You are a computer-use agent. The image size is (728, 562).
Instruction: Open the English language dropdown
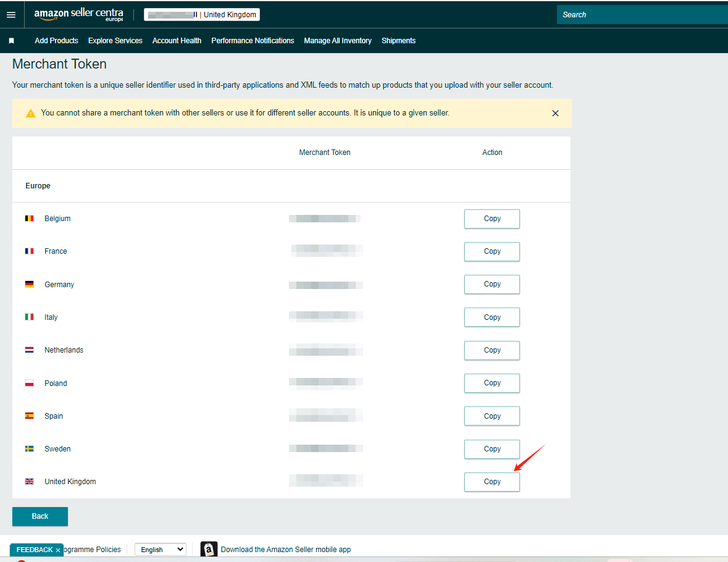(161, 550)
